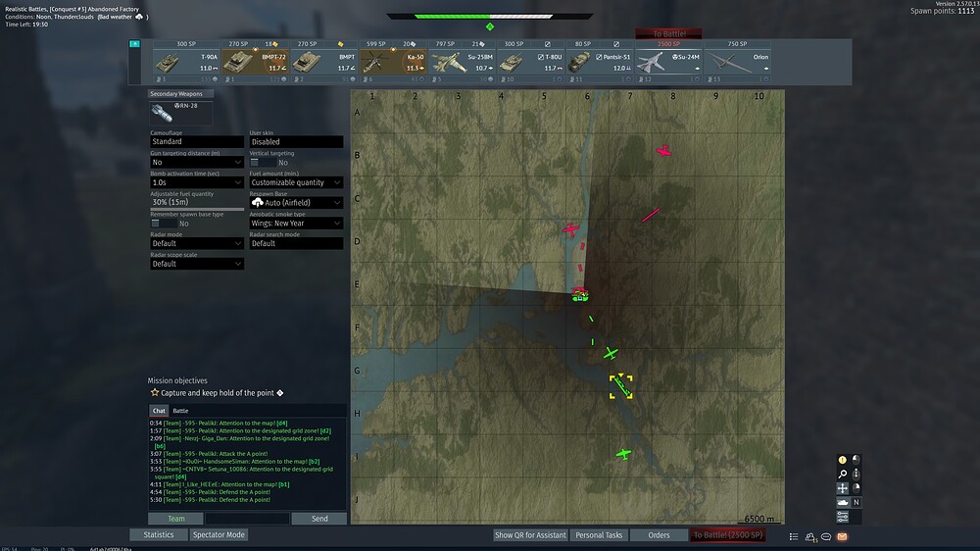Click the Team chat channel button
Viewport: 980px width, 551px height.
(x=175, y=519)
